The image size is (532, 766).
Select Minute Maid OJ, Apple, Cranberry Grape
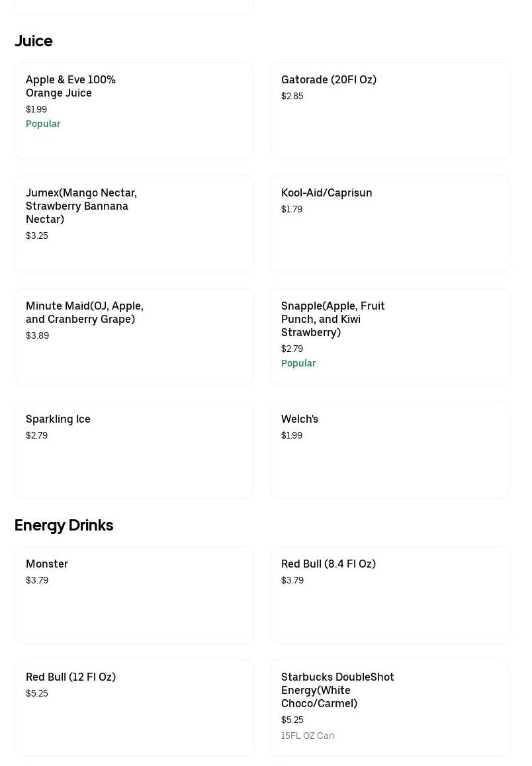tap(134, 337)
